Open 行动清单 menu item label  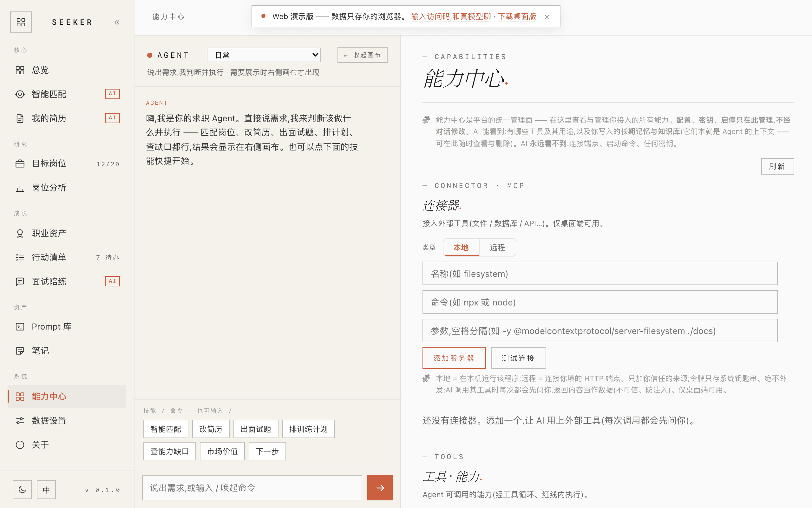pyautogui.click(x=49, y=257)
